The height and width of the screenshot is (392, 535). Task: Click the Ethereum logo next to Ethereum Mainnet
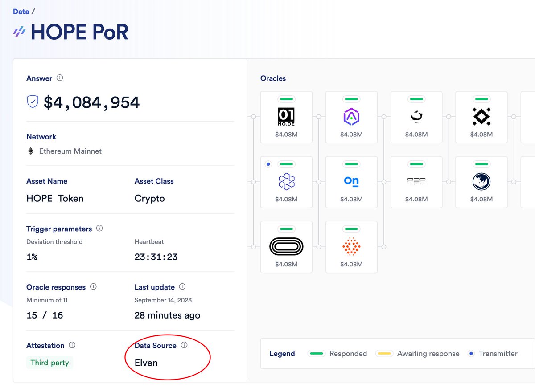pos(31,151)
